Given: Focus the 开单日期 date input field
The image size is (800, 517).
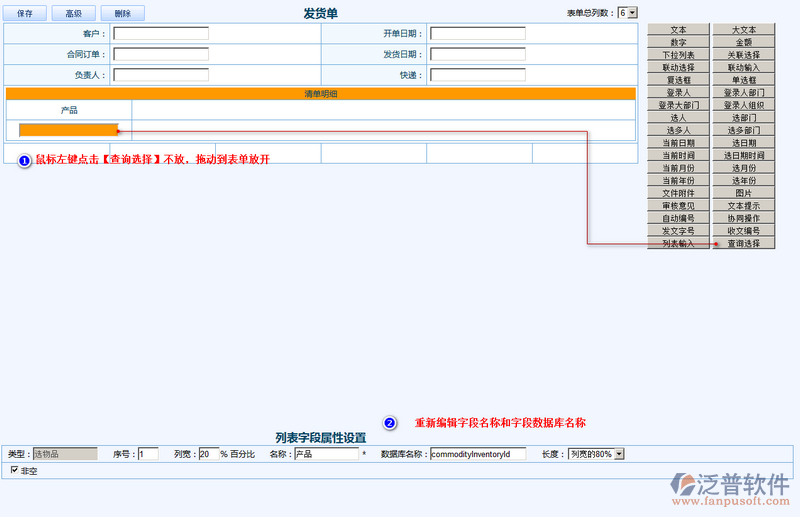Looking at the screenshot, I should [477, 33].
